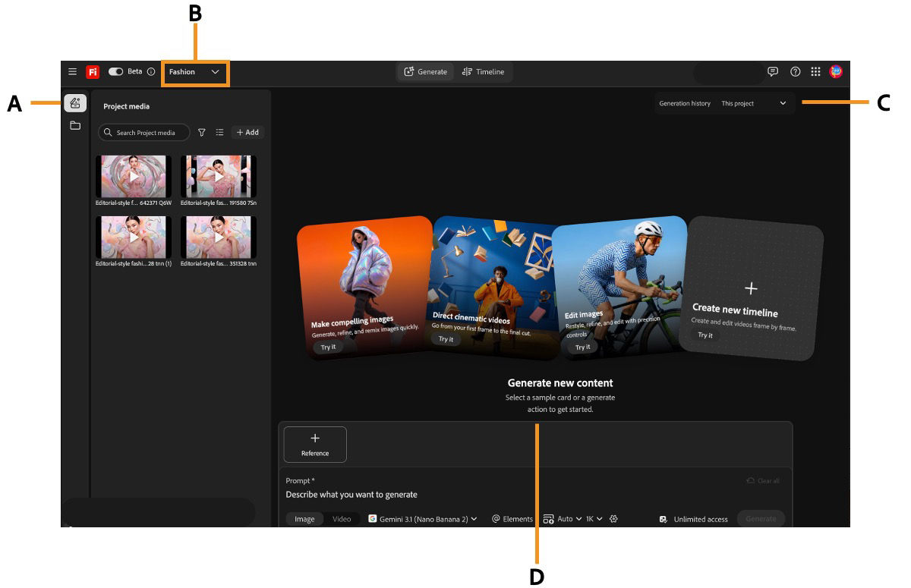This screenshot has width=911, height=588.
Task: Select the Project media sidebar icon
Action: [x=75, y=104]
